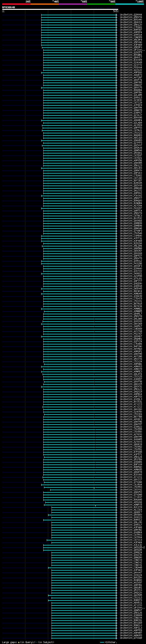The image size is (146, 644).
Task: Select subject label UniRef100_A9NPI5
Action: 131,505
